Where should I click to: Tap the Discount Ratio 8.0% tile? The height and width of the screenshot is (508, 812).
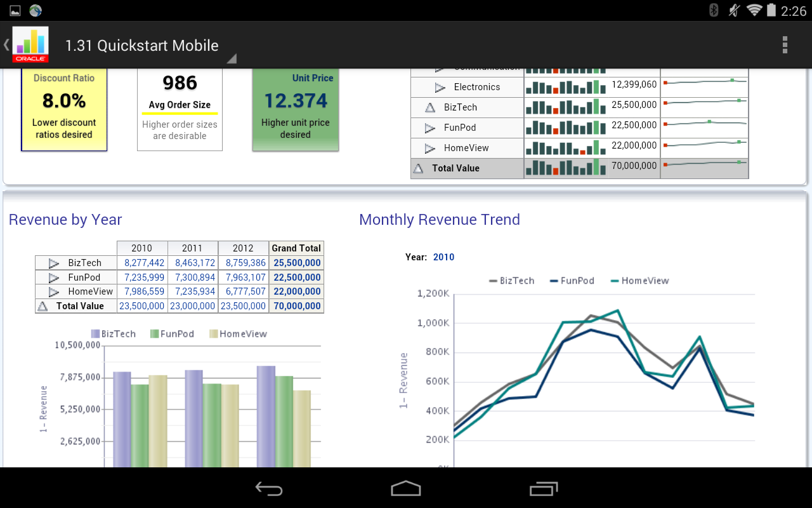tap(64, 109)
